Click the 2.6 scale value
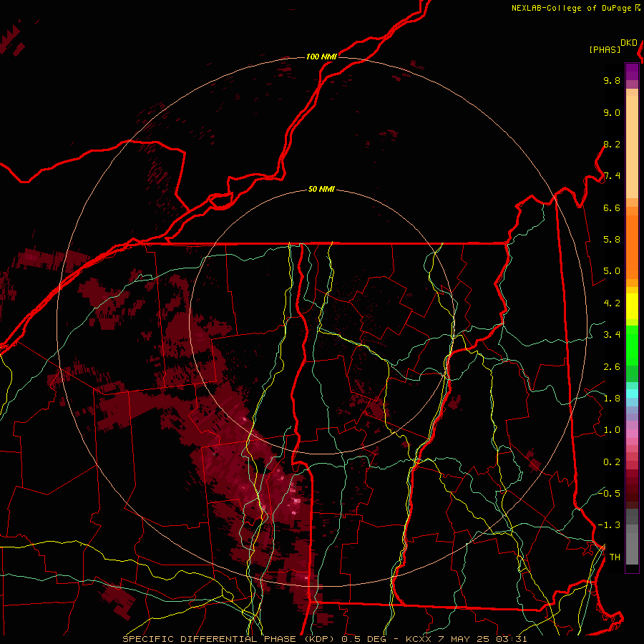The width and height of the screenshot is (644, 644). pyautogui.click(x=612, y=367)
